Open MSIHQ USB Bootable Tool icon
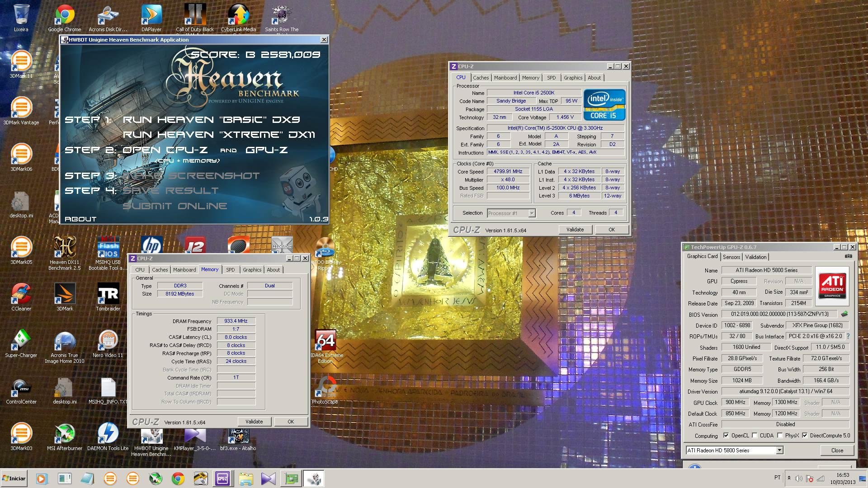 coord(108,253)
